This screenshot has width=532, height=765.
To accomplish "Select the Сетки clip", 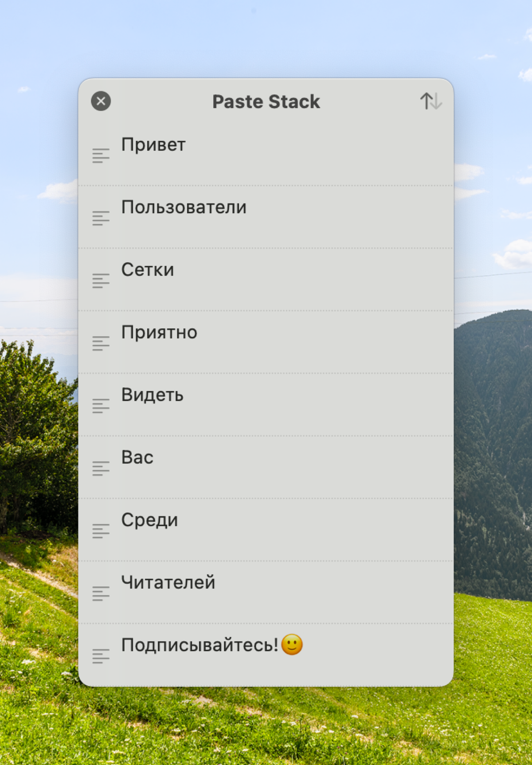I will (266, 280).
